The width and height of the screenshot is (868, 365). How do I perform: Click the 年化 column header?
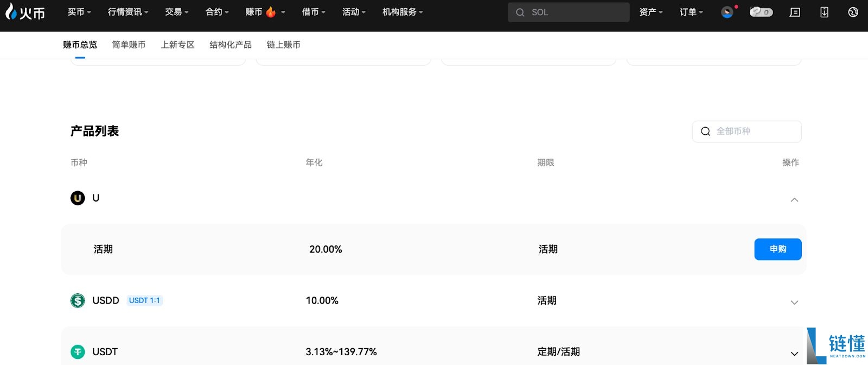point(314,162)
